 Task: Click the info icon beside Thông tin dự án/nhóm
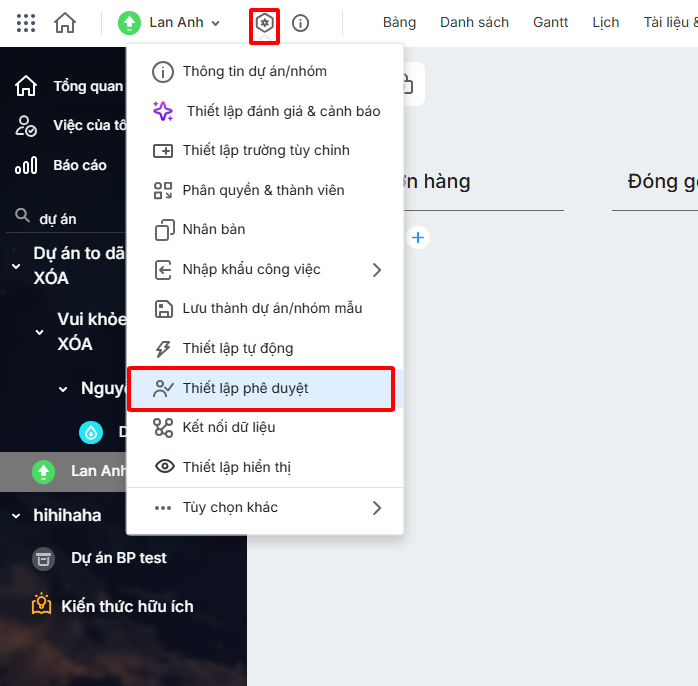click(x=163, y=72)
